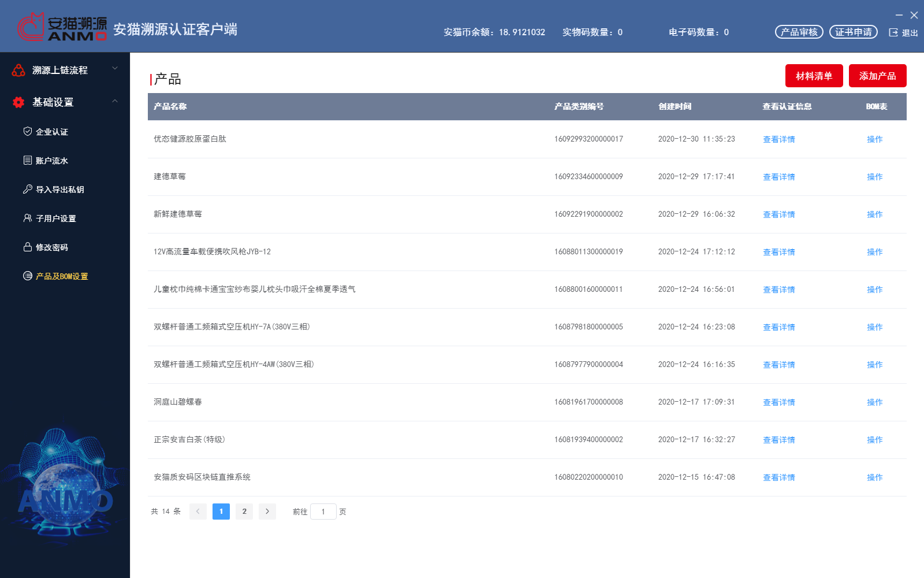924x578 pixels.
Task: View 查看详情 for 空压机HY-4AW
Action: coord(779,365)
